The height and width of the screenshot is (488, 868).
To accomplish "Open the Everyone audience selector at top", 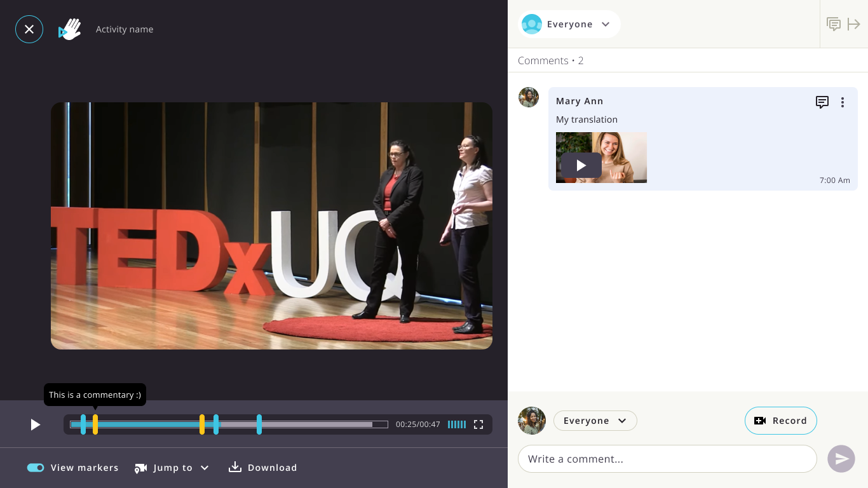I will 569,24.
